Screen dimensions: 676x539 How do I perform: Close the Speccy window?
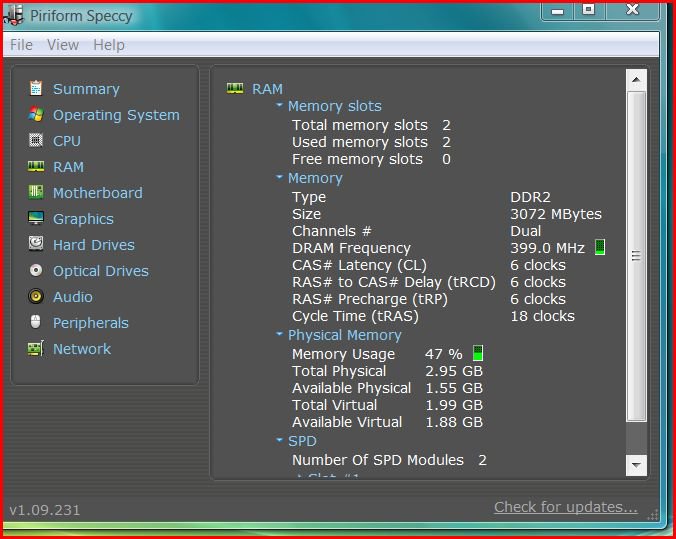point(632,11)
